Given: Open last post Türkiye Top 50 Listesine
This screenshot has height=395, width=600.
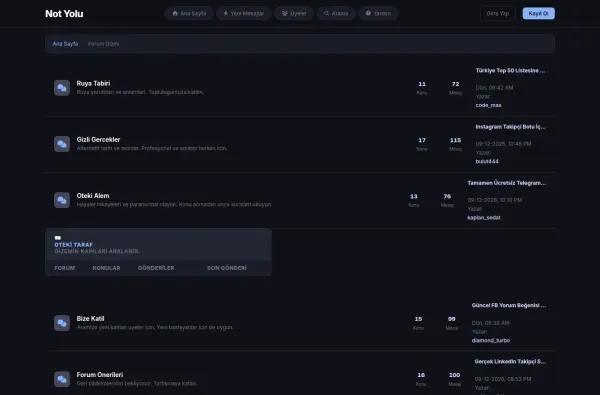Looking at the screenshot, I should point(510,70).
